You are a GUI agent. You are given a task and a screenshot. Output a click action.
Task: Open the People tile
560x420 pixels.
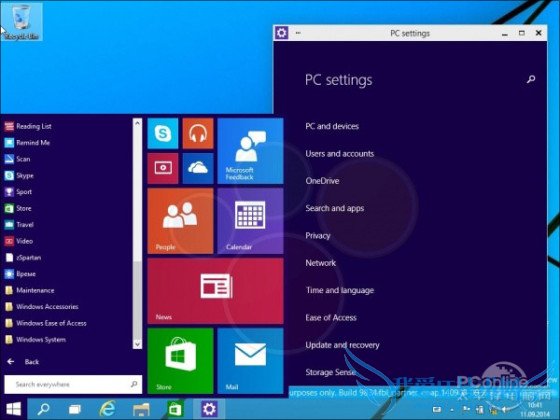point(180,221)
